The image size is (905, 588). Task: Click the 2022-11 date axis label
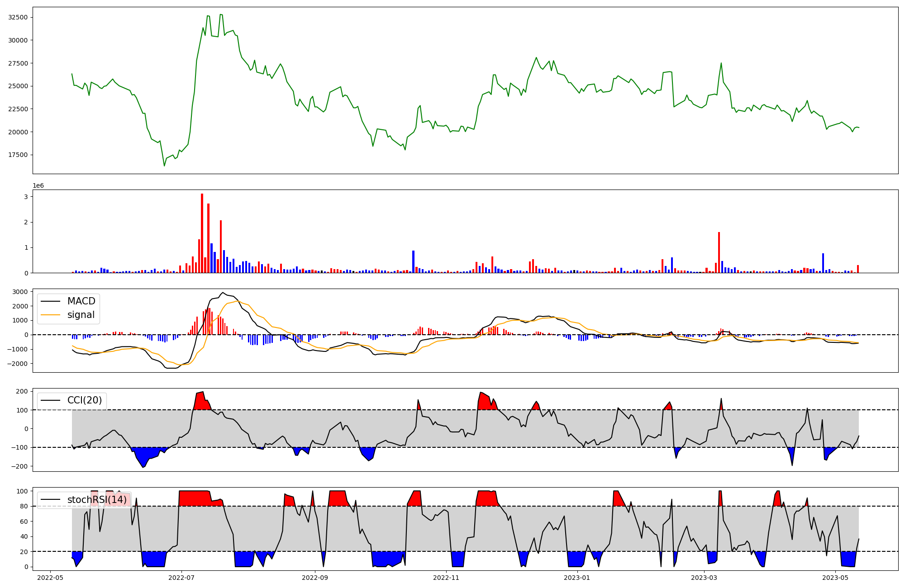pos(446,578)
